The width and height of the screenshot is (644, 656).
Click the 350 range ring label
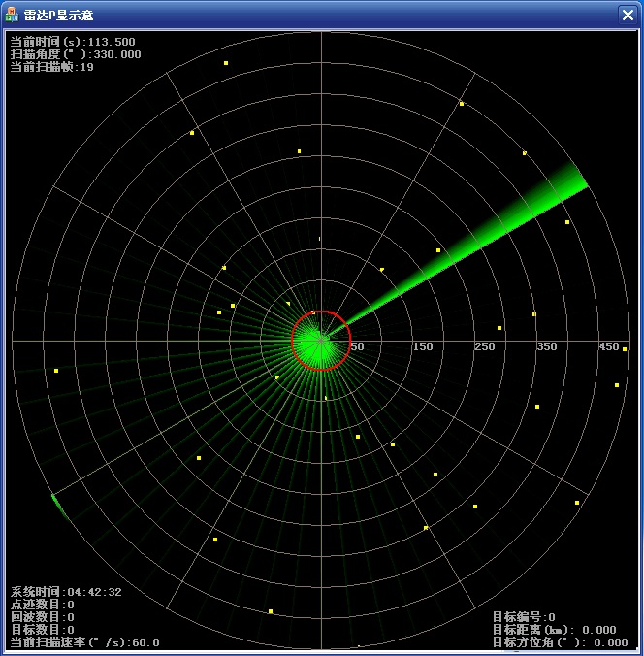(x=547, y=346)
